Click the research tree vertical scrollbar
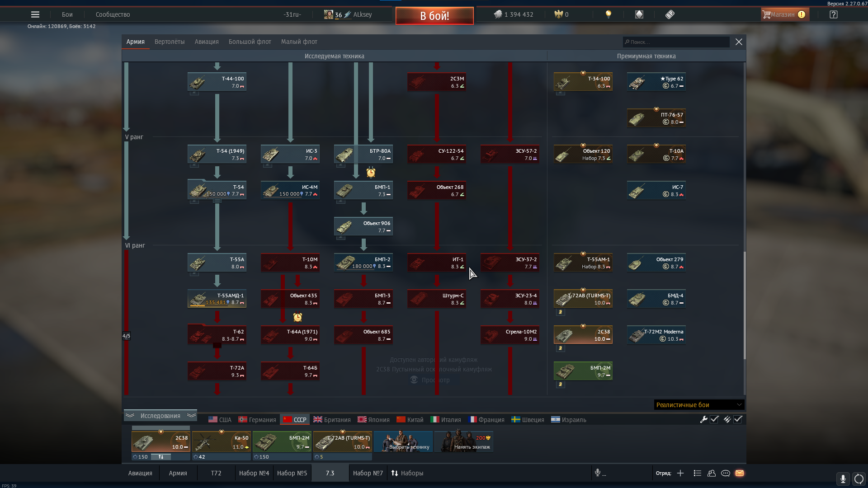Image resolution: width=868 pixels, height=488 pixels. (745, 305)
